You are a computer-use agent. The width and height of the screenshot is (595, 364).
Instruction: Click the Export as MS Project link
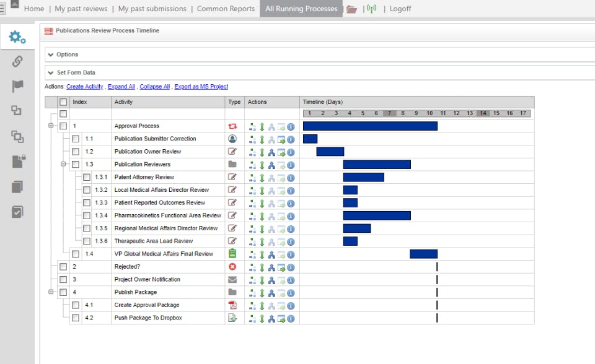[201, 87]
